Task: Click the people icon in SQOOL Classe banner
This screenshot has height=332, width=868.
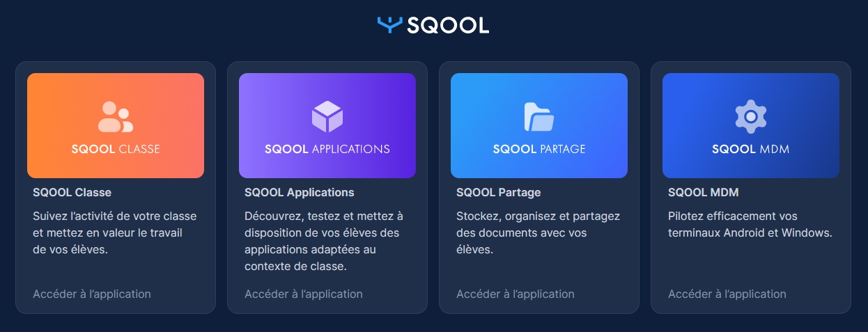Action: (x=116, y=117)
